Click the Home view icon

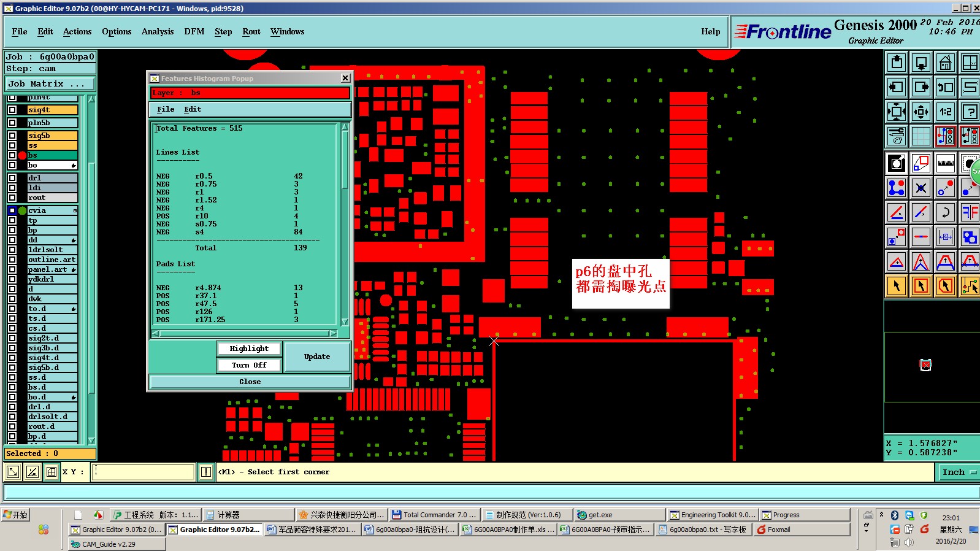[x=945, y=63]
